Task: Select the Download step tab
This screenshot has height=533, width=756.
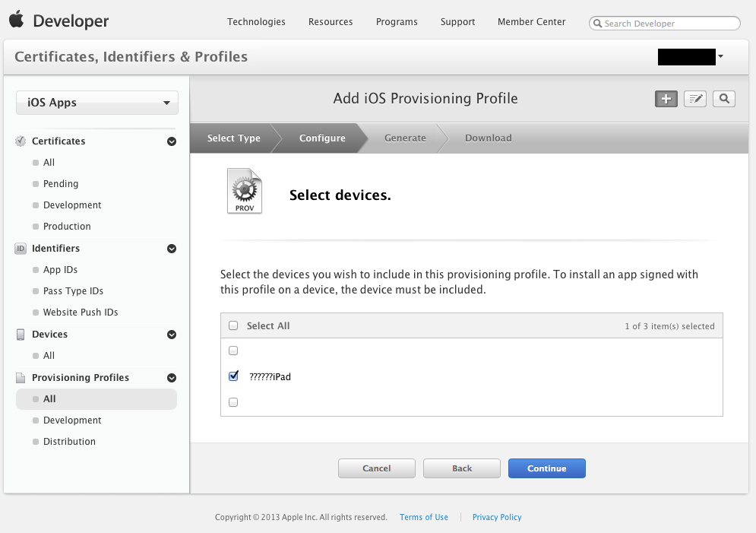Action: (x=488, y=138)
